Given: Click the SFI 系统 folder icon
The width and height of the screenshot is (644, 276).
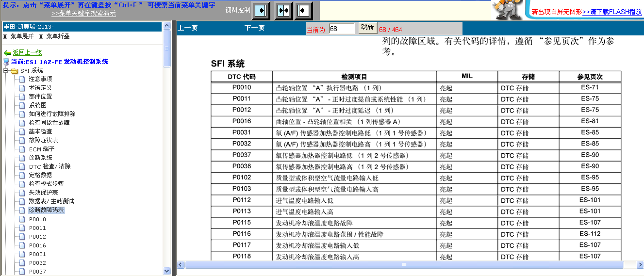Looking at the screenshot, I should point(15,71).
